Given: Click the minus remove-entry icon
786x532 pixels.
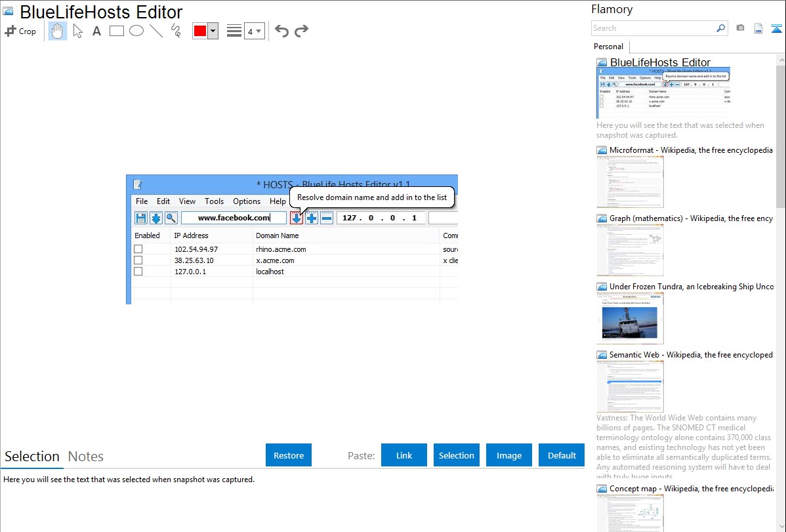Looking at the screenshot, I should pyautogui.click(x=327, y=218).
